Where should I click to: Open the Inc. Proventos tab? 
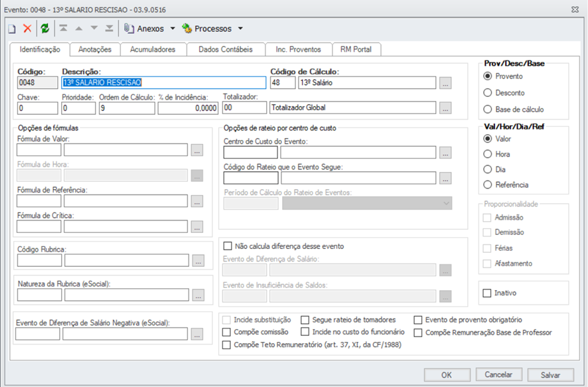299,50
